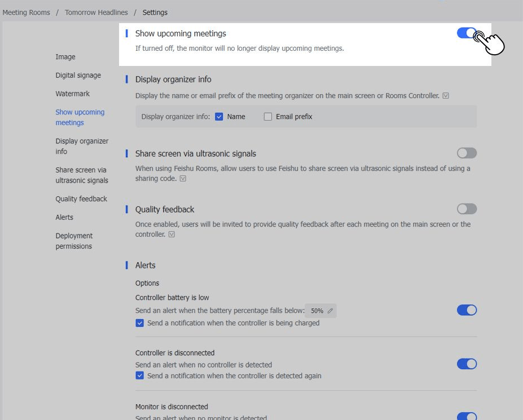Turn off the Controller is disconnected alert
This screenshot has height=420, width=523.
coord(466,364)
